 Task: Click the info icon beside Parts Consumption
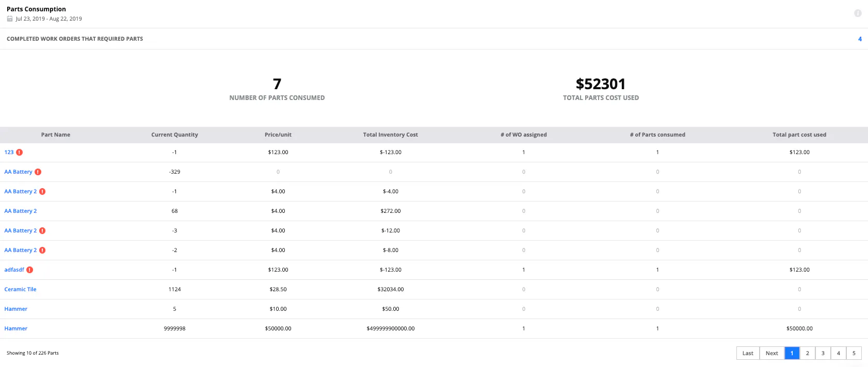(858, 13)
